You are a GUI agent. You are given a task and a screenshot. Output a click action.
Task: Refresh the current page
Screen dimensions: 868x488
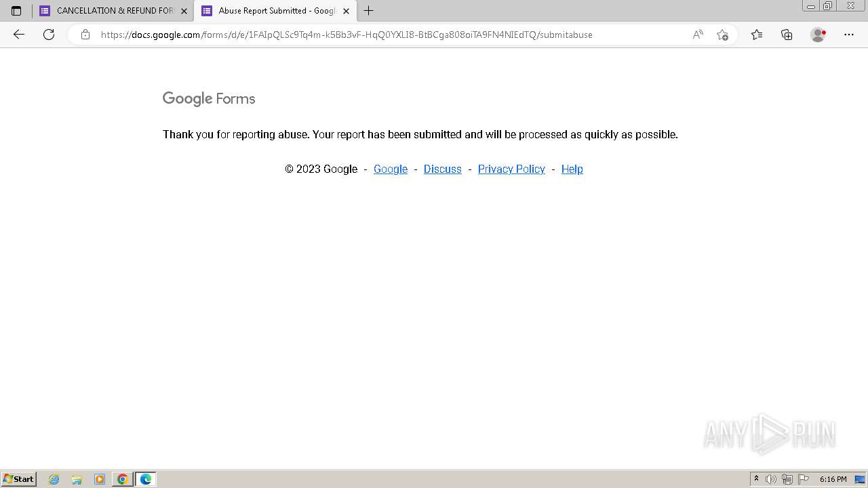coord(49,35)
